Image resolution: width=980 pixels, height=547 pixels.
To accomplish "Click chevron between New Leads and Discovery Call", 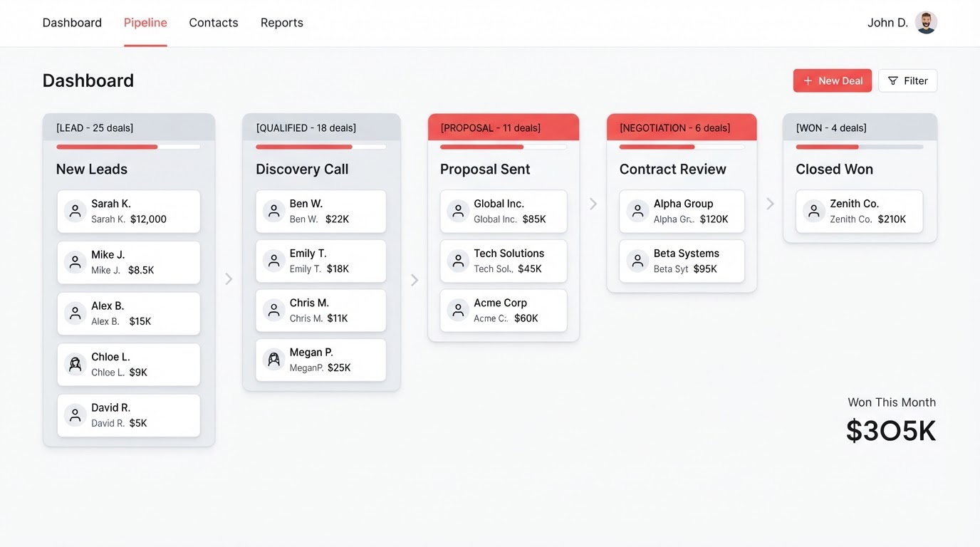I will [229, 279].
